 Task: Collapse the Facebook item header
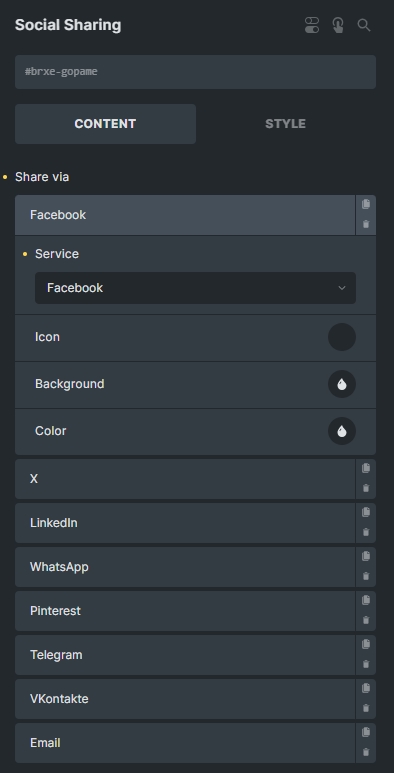[185, 215]
